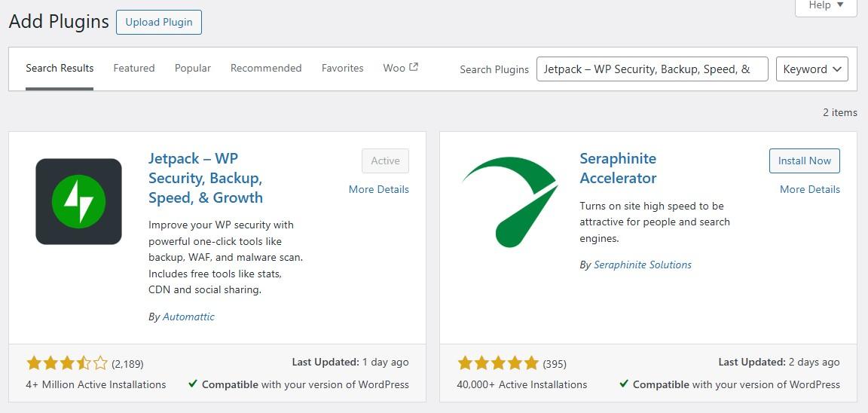
Task: Click the Jetpack plugin logo icon
Action: tap(78, 201)
